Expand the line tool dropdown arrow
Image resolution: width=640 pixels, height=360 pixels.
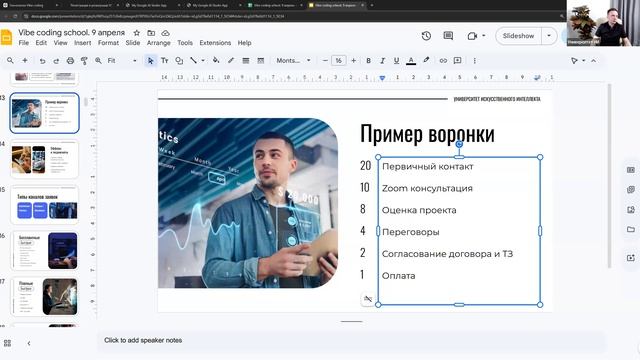pyautogui.click(x=203, y=60)
